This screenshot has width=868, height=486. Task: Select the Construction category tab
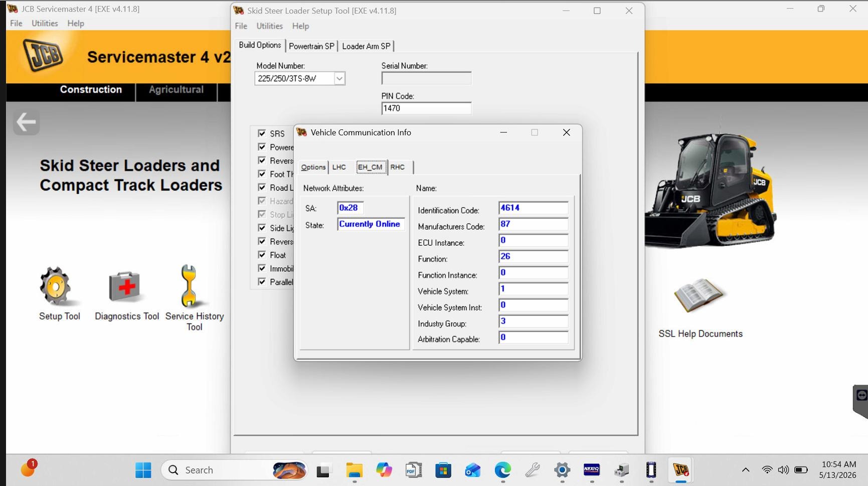tap(91, 90)
